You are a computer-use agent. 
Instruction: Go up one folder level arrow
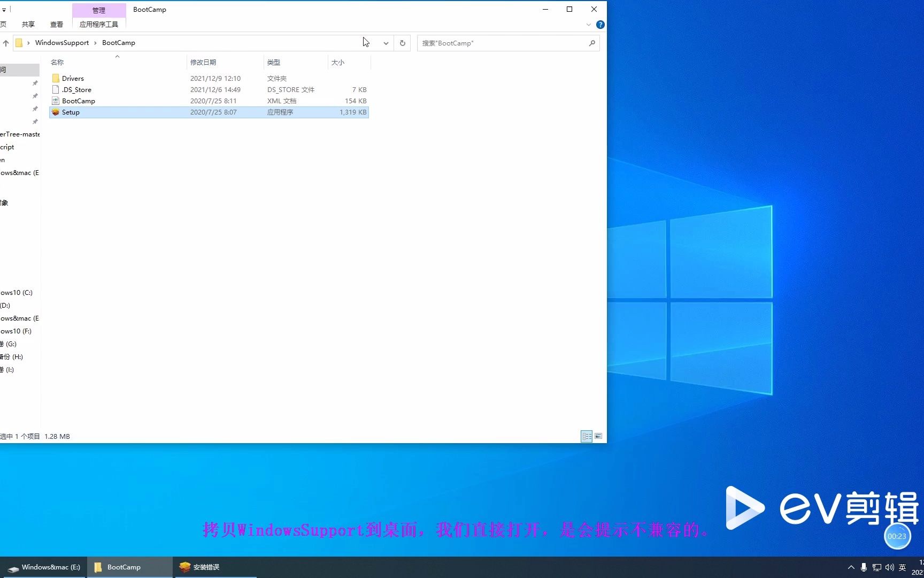(6, 43)
